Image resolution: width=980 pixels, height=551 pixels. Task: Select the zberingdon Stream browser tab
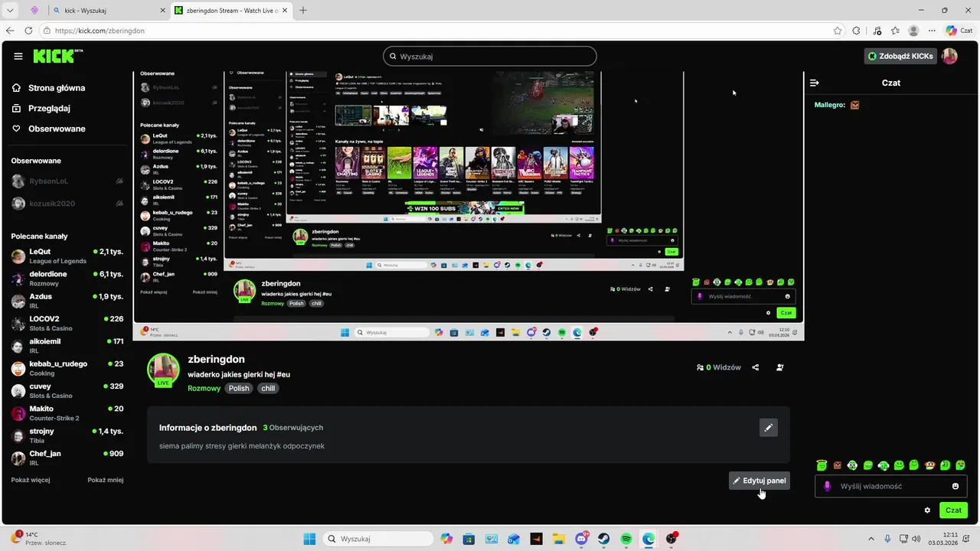click(230, 11)
